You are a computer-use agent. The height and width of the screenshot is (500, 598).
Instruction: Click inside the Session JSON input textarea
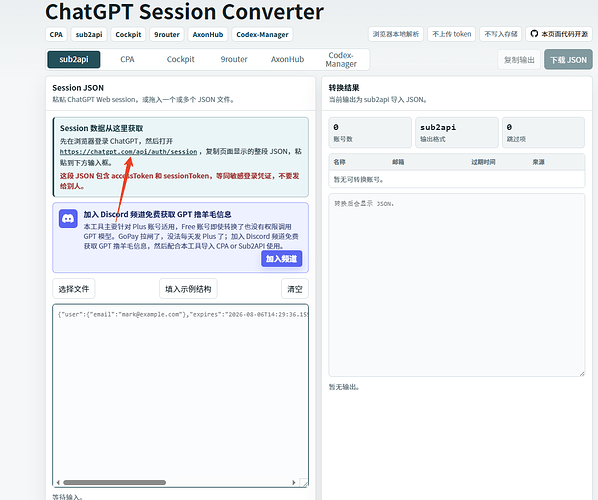point(180,395)
